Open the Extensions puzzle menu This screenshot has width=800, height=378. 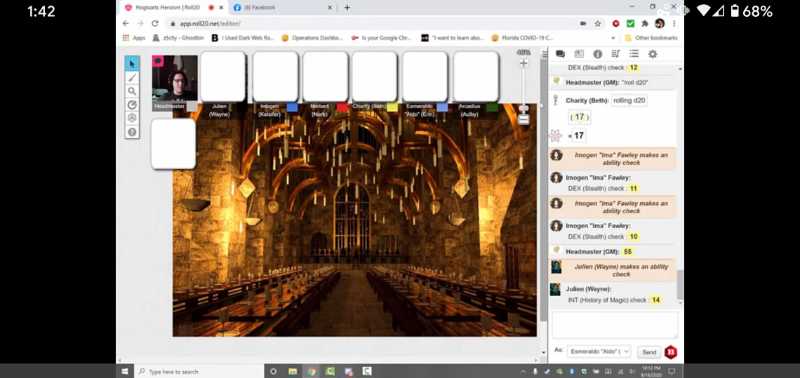(645, 23)
